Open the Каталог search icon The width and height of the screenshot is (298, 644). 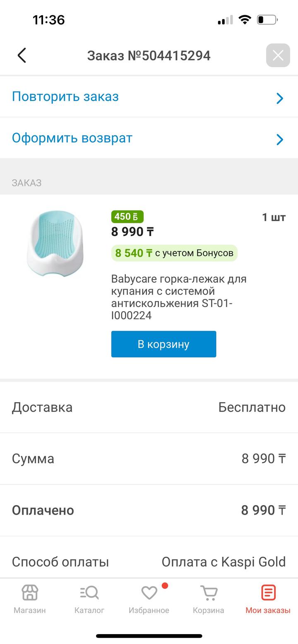point(89,593)
